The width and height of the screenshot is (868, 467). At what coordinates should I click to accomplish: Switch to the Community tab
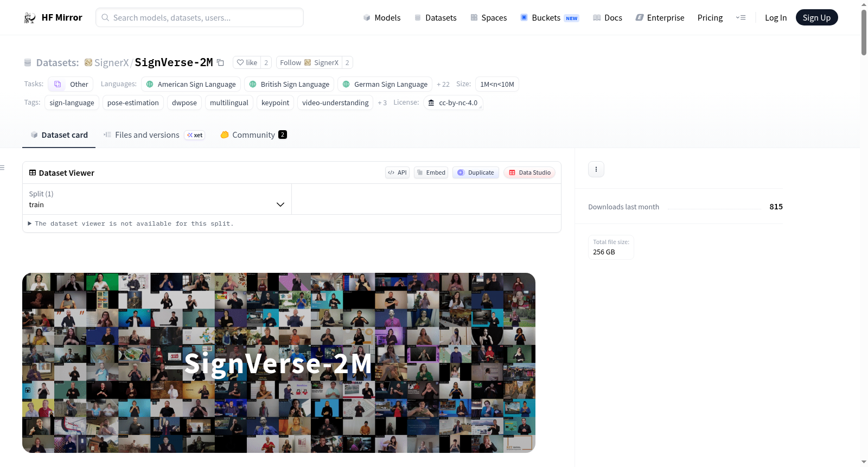(253, 135)
